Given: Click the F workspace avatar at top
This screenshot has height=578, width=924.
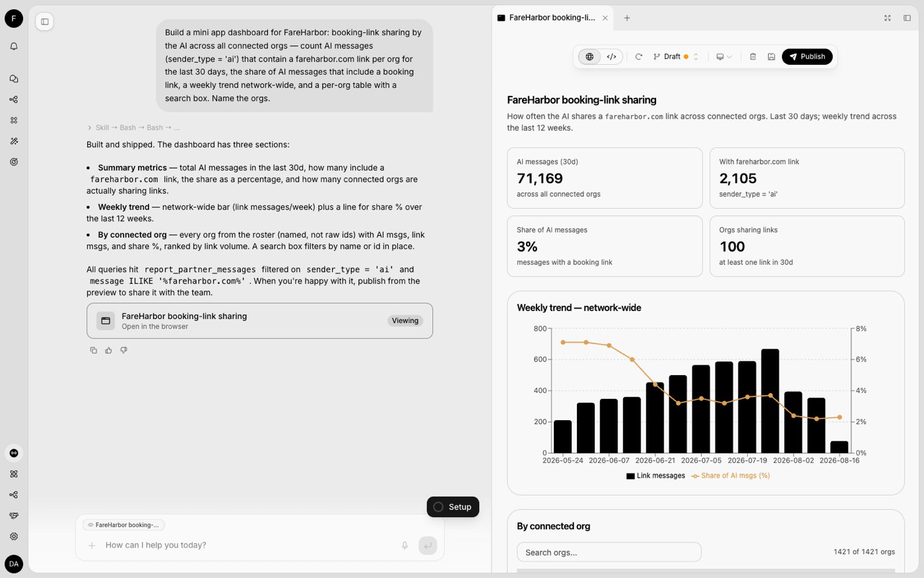Looking at the screenshot, I should (x=14, y=18).
